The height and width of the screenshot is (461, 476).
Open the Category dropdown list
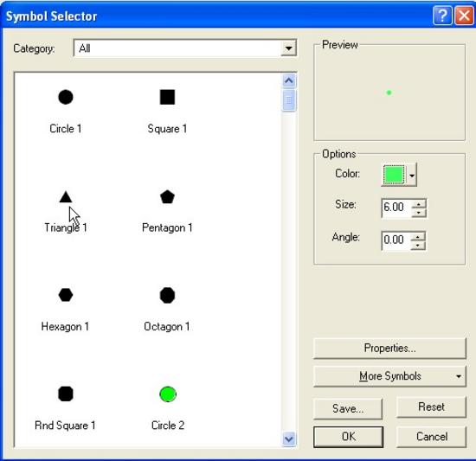pos(288,48)
